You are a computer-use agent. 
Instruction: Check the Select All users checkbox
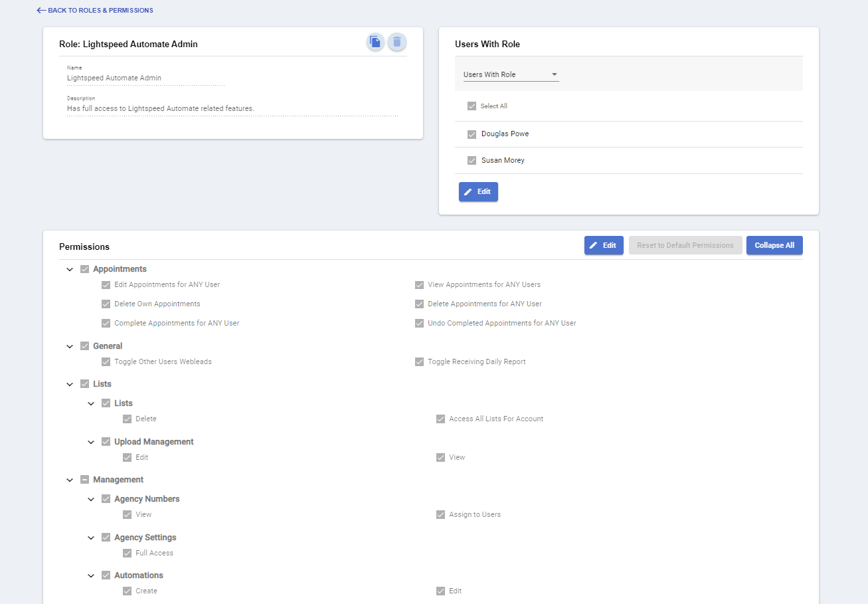tap(472, 106)
